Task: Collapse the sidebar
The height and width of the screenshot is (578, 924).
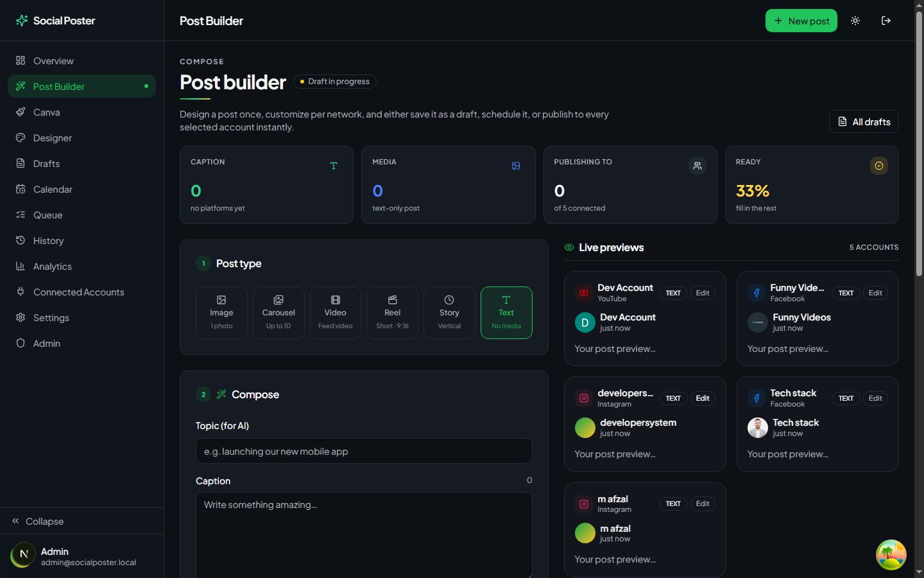Action: (x=81, y=521)
